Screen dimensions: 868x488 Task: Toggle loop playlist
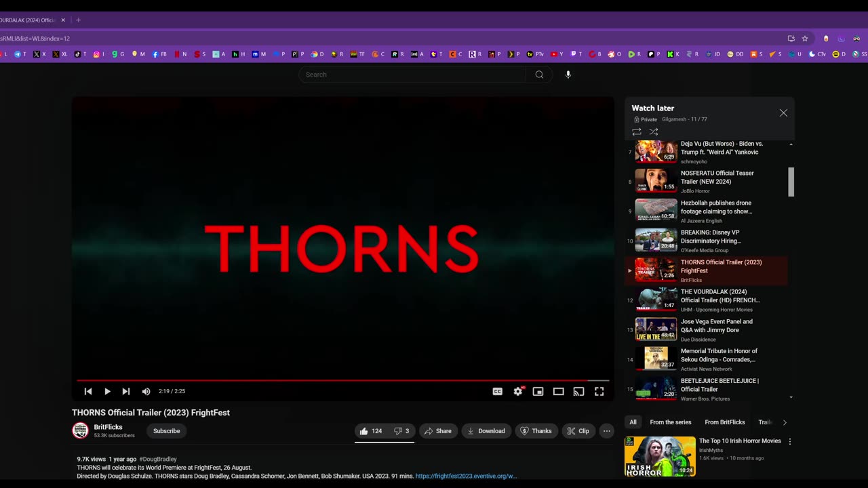pos(636,131)
